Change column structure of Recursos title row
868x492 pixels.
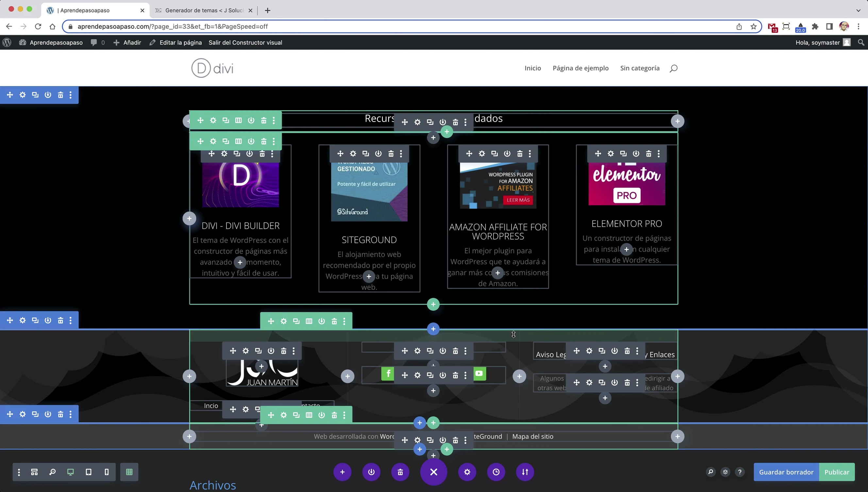[x=239, y=120]
